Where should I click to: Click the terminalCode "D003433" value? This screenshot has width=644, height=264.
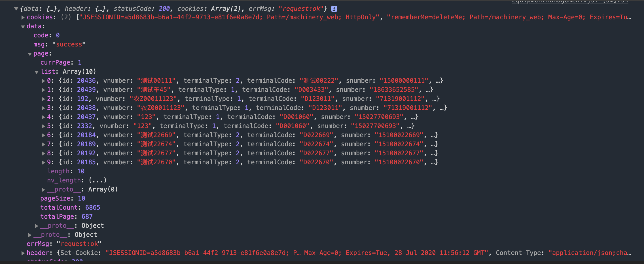tap(311, 90)
